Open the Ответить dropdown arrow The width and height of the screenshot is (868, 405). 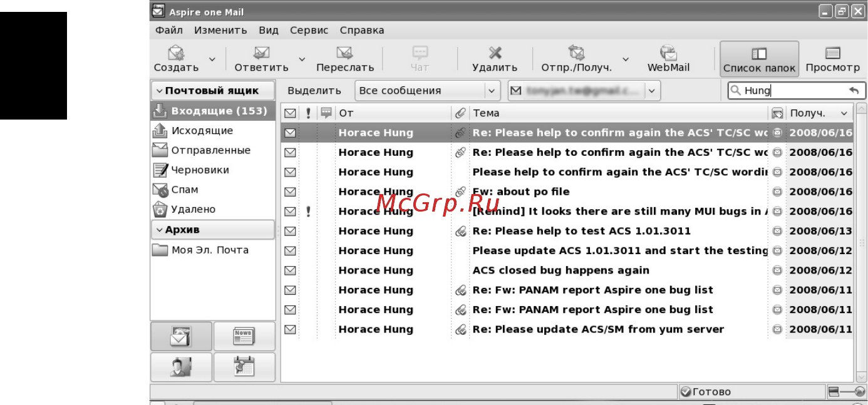pyautogui.click(x=302, y=59)
